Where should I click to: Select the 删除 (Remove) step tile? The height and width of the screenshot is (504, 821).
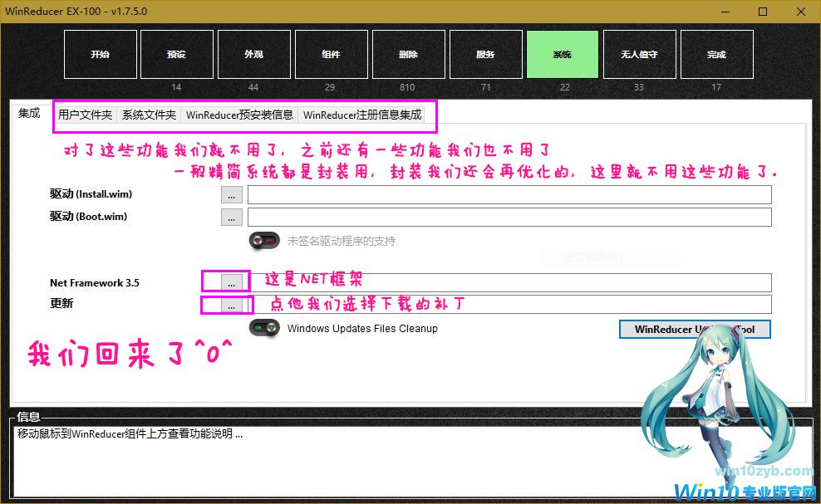408,55
